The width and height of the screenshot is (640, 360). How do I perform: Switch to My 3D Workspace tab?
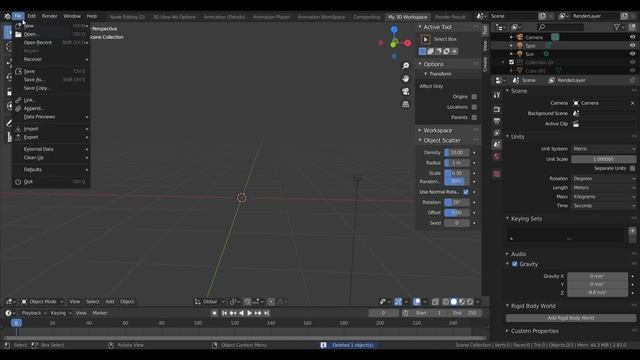point(407,17)
